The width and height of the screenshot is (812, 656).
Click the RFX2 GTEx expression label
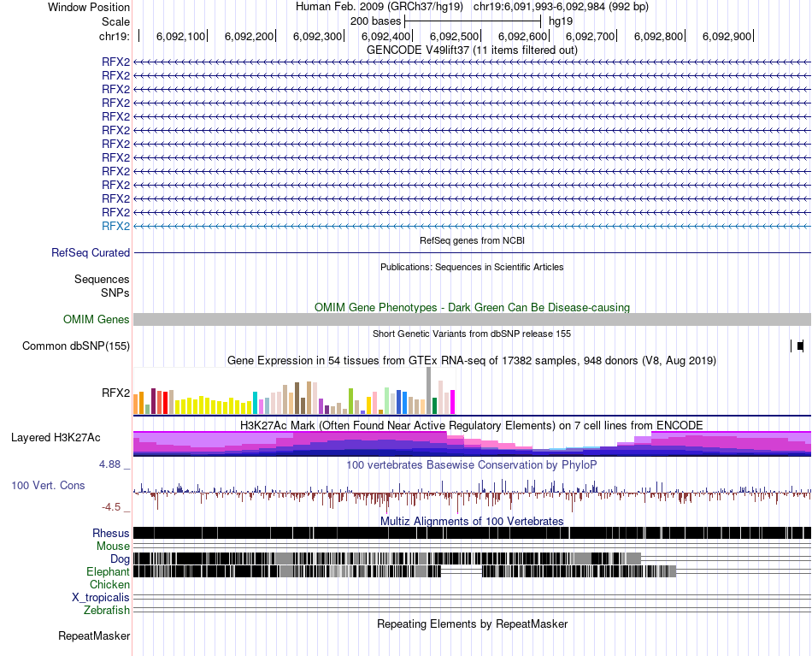point(115,393)
